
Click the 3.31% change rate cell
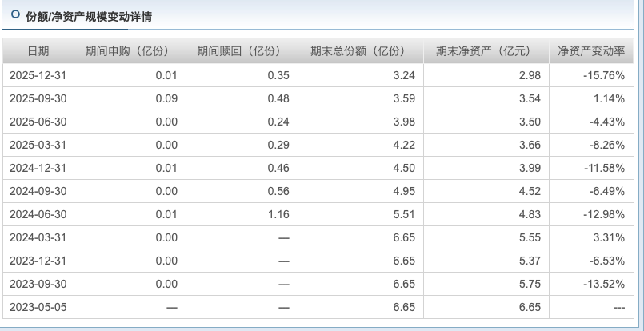[610, 237]
